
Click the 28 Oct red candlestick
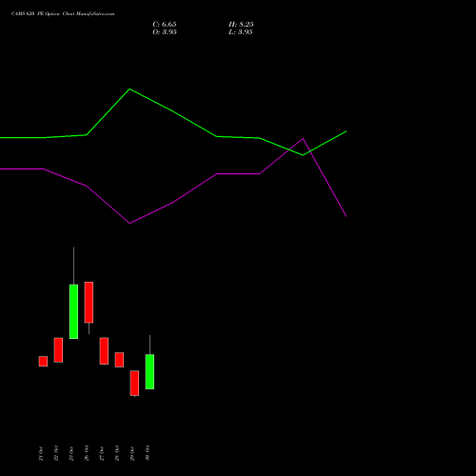(x=119, y=360)
